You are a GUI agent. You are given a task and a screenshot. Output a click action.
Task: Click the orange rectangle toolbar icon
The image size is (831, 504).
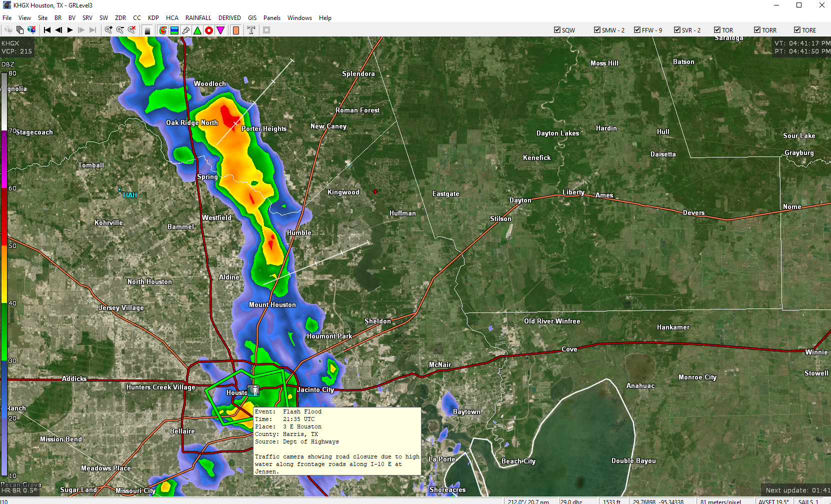coord(236,30)
